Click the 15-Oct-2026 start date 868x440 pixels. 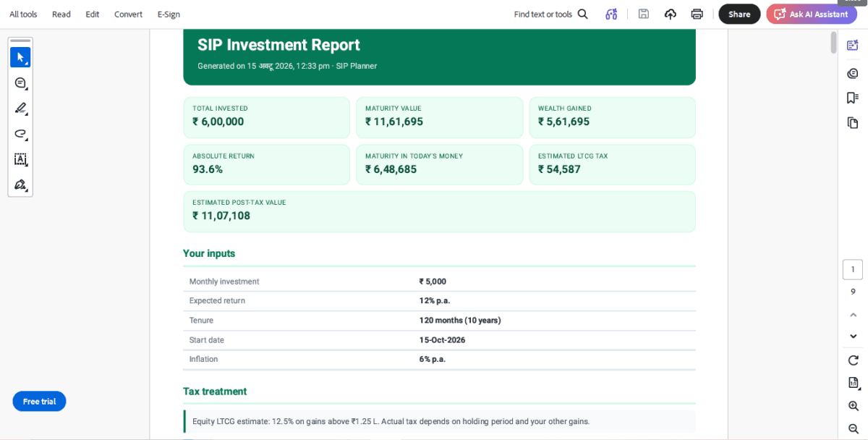pos(442,339)
